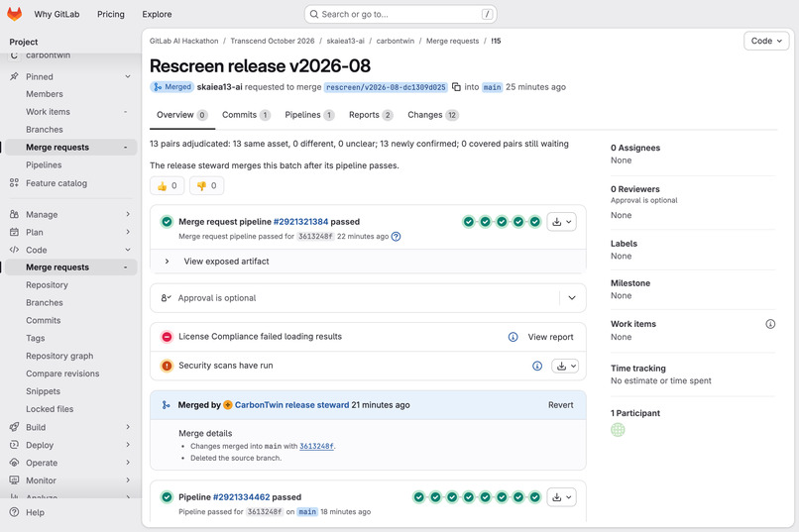Click CarbonTwin release steward avatar icon
The width and height of the screenshot is (799, 532).
tap(228, 405)
